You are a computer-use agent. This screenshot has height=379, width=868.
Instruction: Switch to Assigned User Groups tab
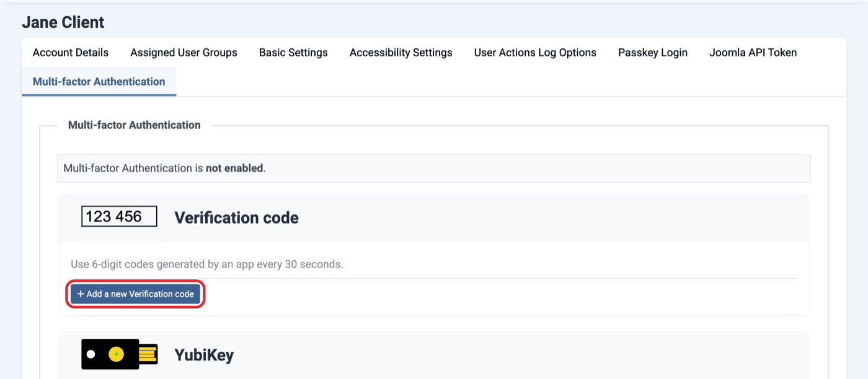[x=184, y=53]
